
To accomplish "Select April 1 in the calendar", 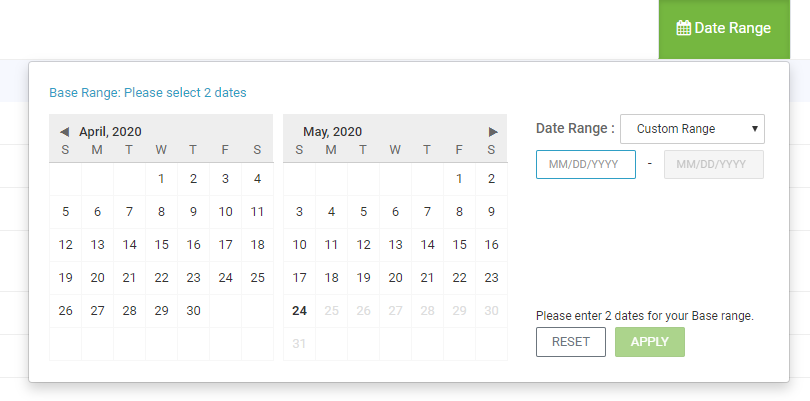I will click(161, 179).
